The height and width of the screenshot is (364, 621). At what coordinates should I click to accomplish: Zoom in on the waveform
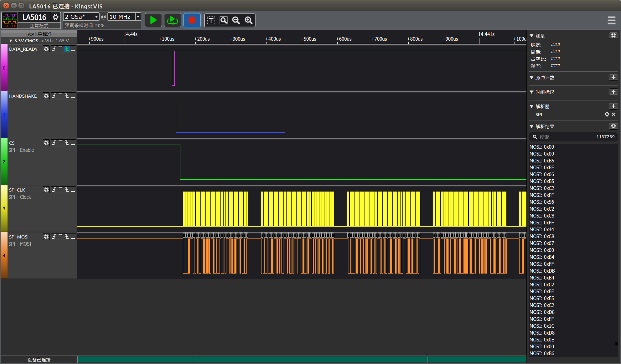[249, 20]
